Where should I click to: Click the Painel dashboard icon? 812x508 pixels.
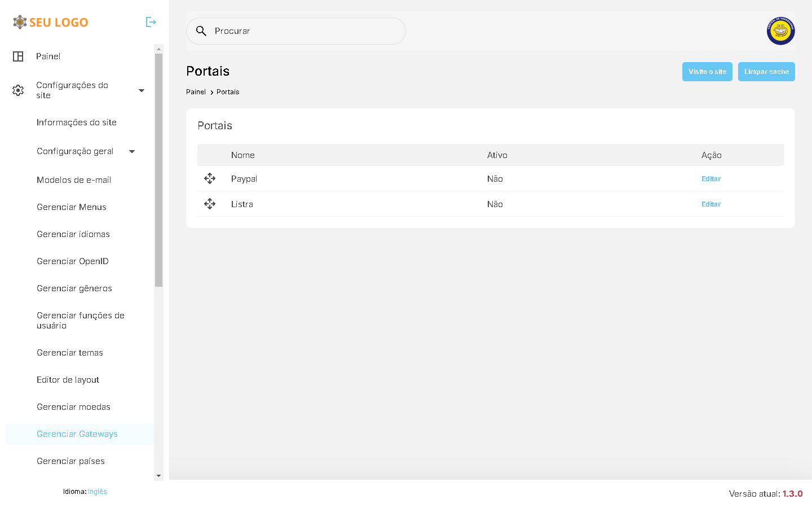[18, 56]
